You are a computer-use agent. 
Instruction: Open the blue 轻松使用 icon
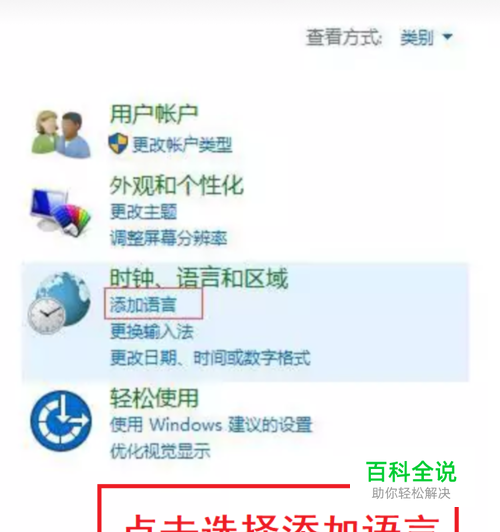click(x=61, y=421)
